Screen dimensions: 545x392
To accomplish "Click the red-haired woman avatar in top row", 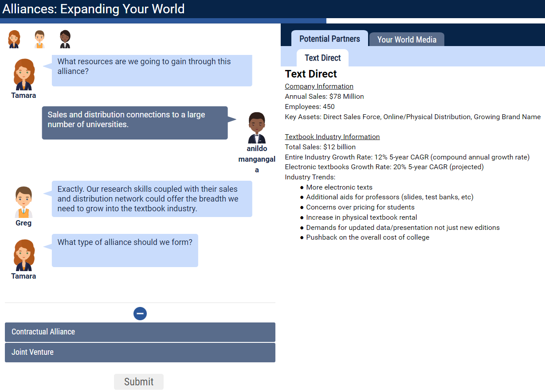I will pyautogui.click(x=14, y=39).
